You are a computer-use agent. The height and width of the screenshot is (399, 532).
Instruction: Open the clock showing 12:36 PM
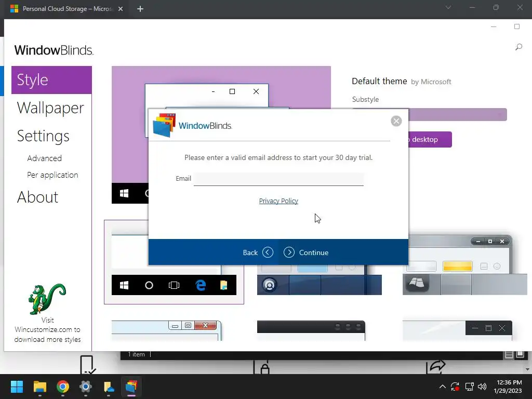508,387
